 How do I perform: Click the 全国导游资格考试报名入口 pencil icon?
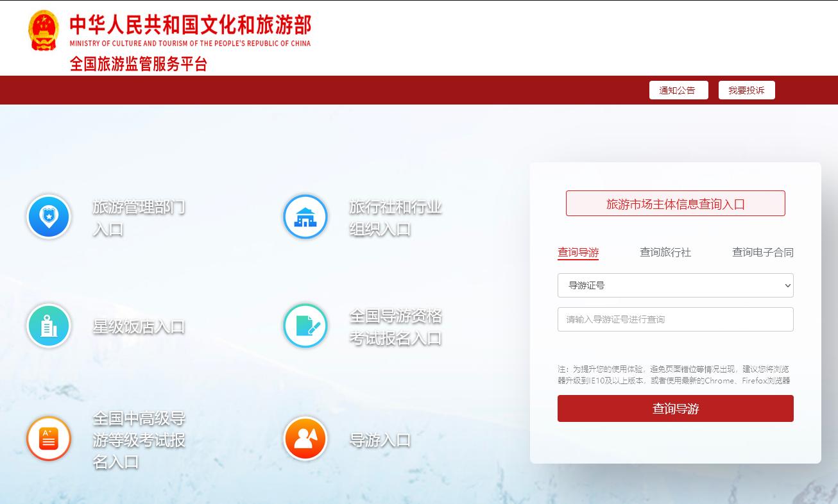pyautogui.click(x=305, y=326)
